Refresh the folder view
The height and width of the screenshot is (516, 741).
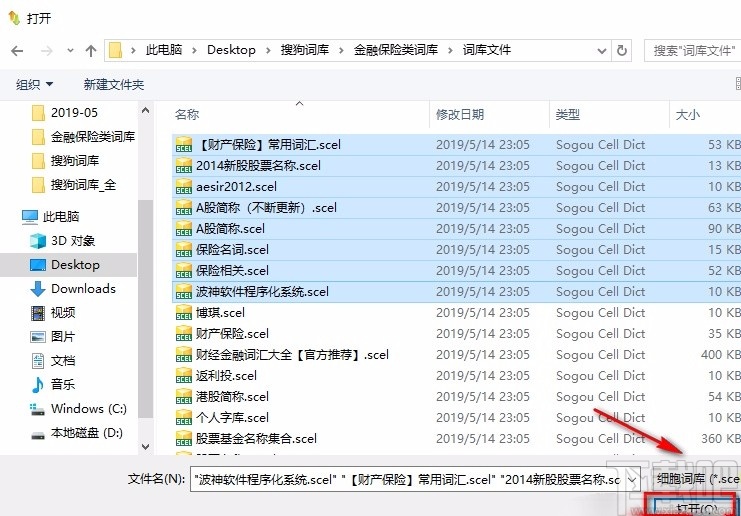click(x=622, y=50)
